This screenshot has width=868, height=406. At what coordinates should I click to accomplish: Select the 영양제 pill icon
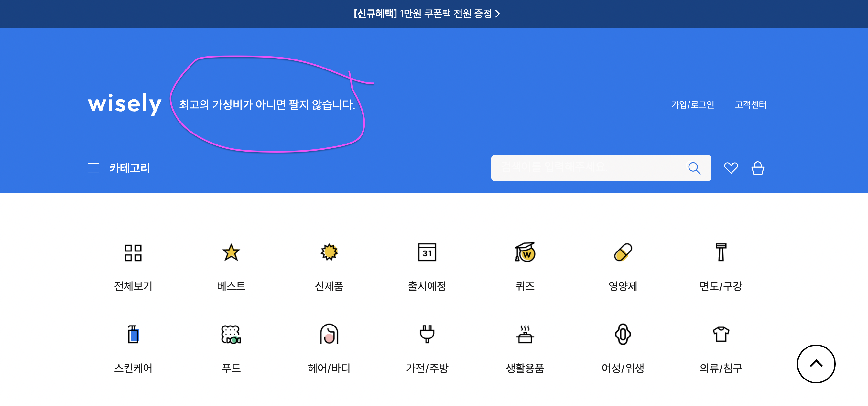click(623, 252)
